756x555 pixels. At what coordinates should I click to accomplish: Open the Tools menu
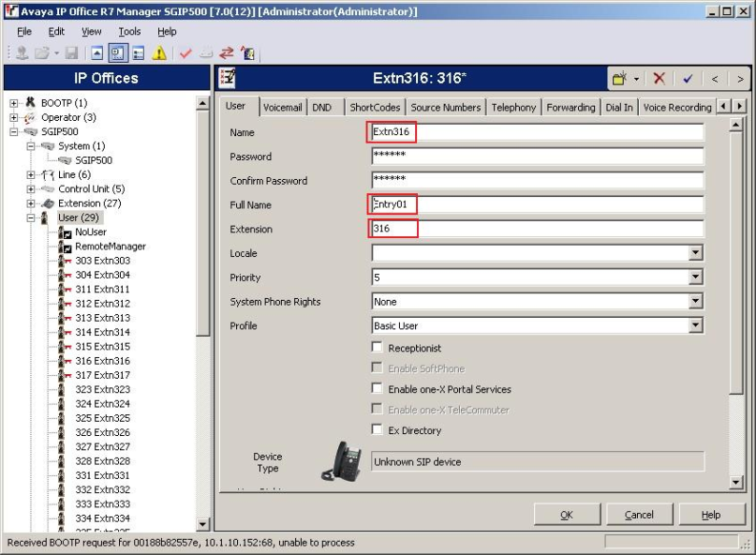point(129,31)
